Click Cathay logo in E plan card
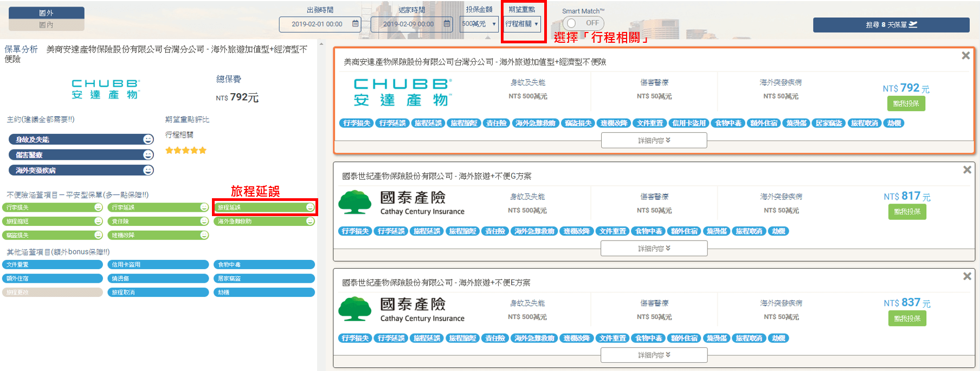The width and height of the screenshot is (980, 371). [x=402, y=310]
